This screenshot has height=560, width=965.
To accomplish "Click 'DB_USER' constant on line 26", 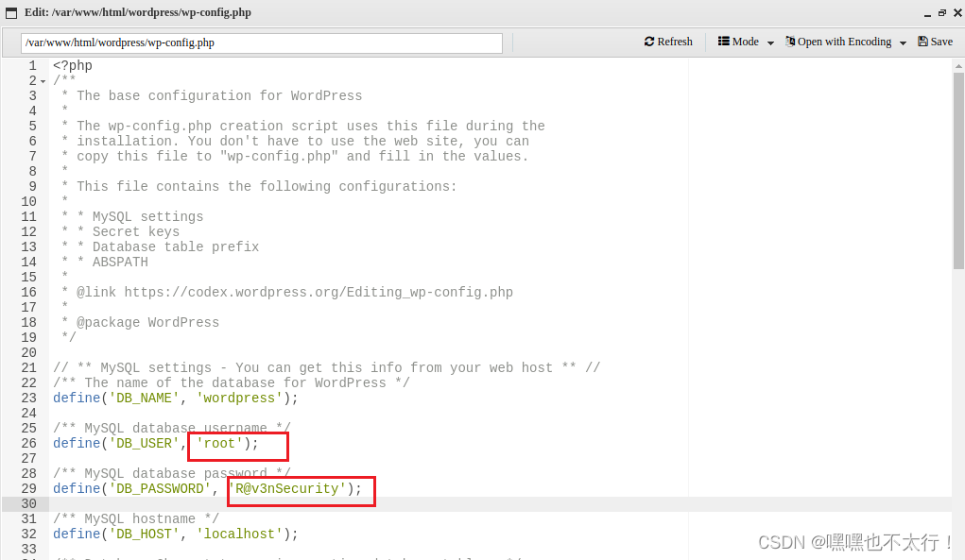I will [x=144, y=443].
